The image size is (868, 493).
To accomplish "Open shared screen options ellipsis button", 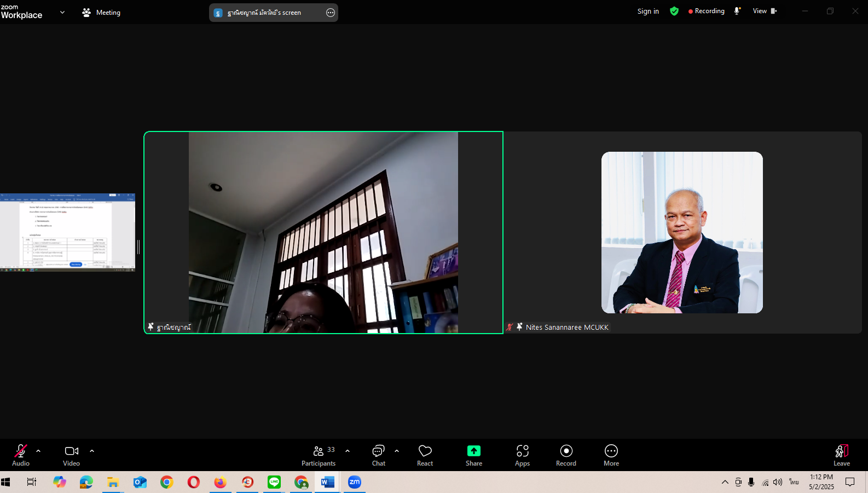I will pos(331,13).
